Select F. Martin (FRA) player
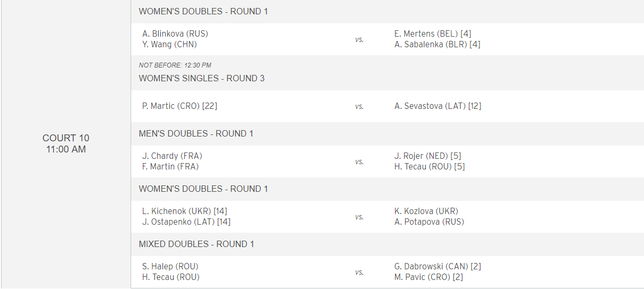The height and width of the screenshot is (289, 644). pos(170,167)
